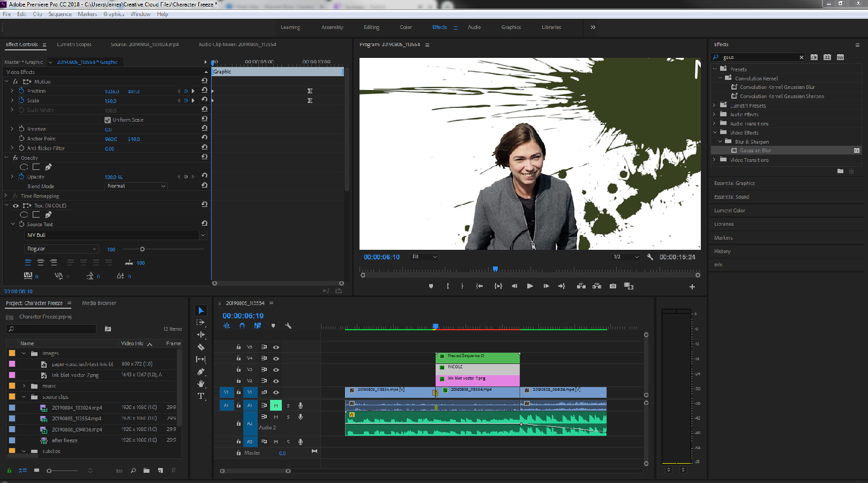Open the Lumetri Color panel
The width and height of the screenshot is (868, 483).
pos(729,211)
